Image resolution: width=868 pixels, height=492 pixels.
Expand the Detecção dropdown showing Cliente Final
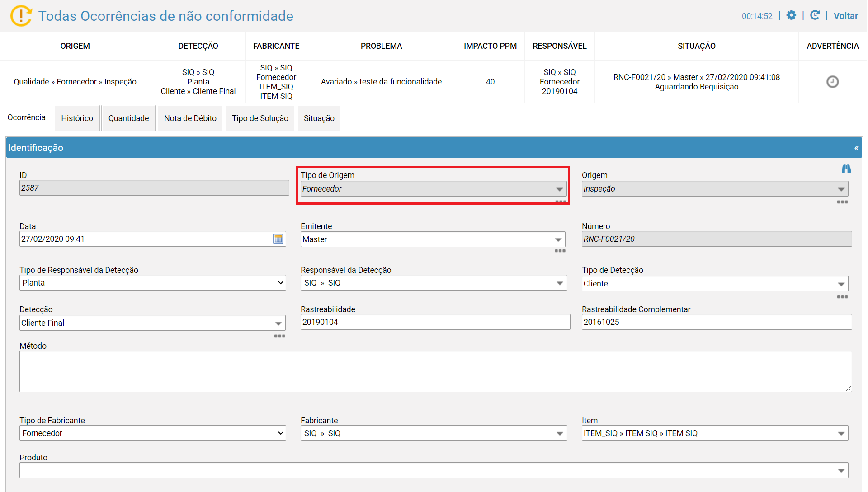pyautogui.click(x=153, y=323)
